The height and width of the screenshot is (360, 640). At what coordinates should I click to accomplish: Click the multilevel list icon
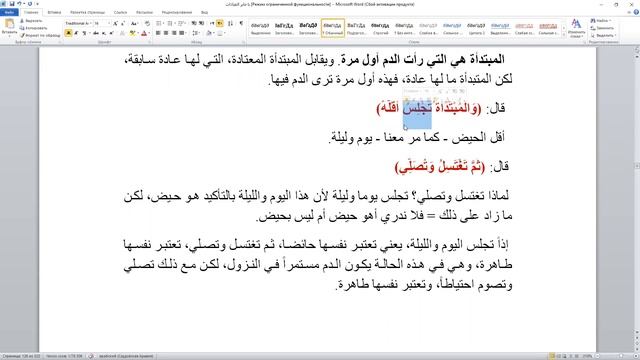tap(182, 24)
